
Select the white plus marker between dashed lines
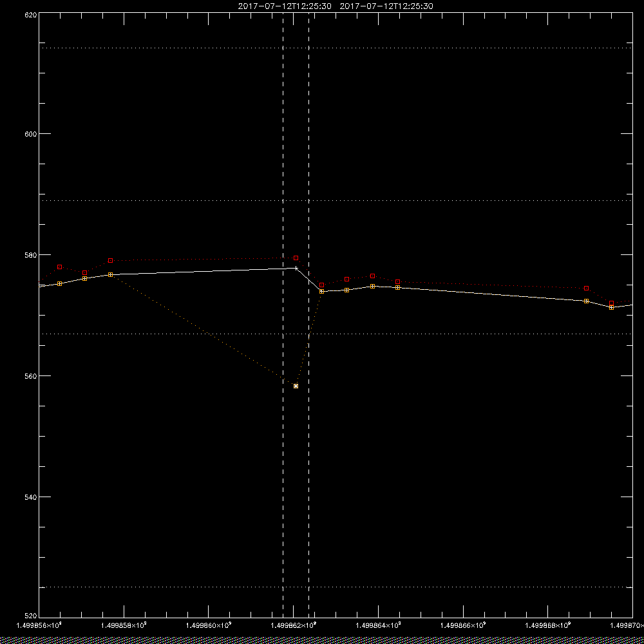point(296,268)
